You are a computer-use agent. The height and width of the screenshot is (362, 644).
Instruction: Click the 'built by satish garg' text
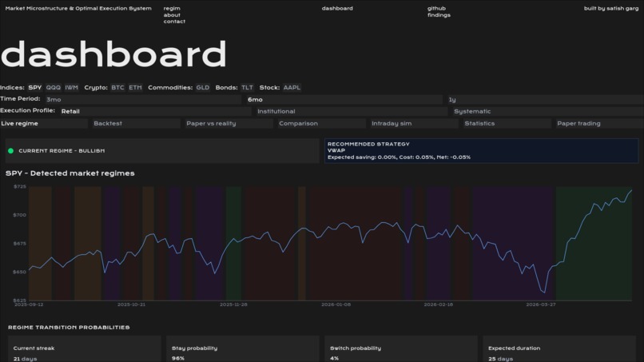[611, 8]
